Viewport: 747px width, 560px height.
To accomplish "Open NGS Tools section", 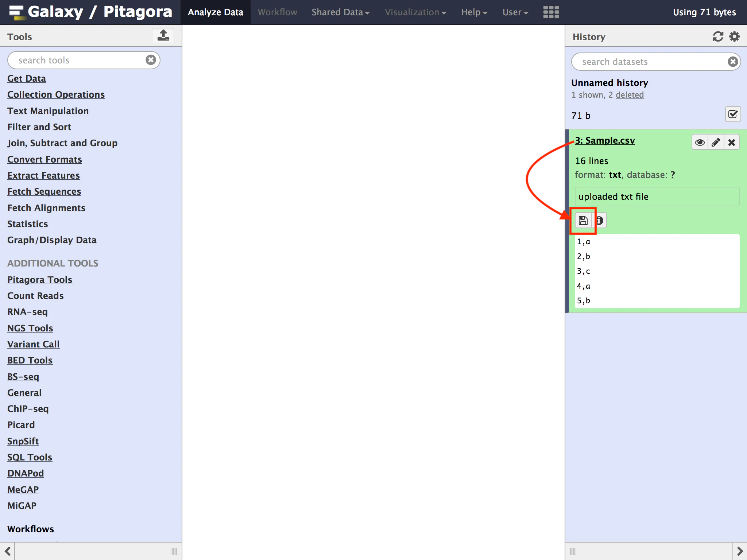I will click(30, 328).
